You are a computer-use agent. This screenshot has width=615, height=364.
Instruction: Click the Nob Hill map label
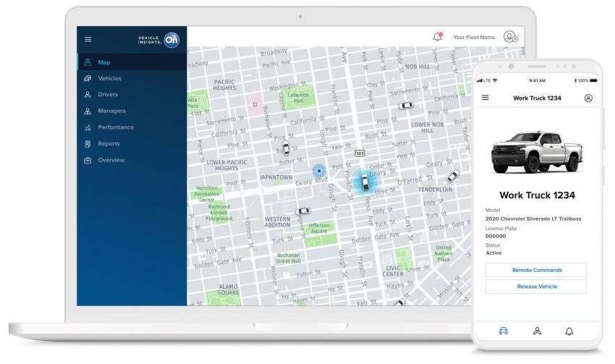click(x=417, y=67)
